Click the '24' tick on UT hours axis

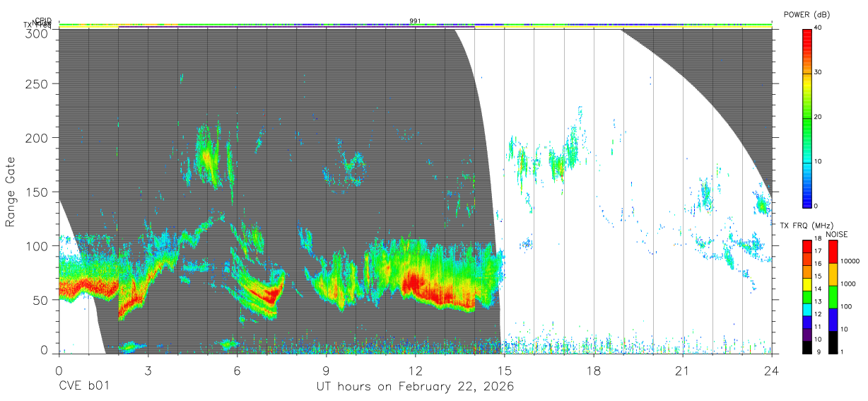click(772, 370)
